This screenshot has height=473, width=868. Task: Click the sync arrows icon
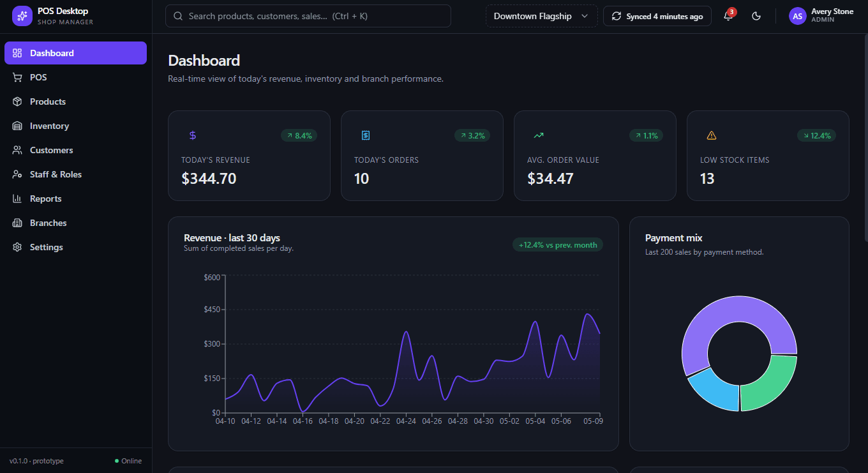617,16
